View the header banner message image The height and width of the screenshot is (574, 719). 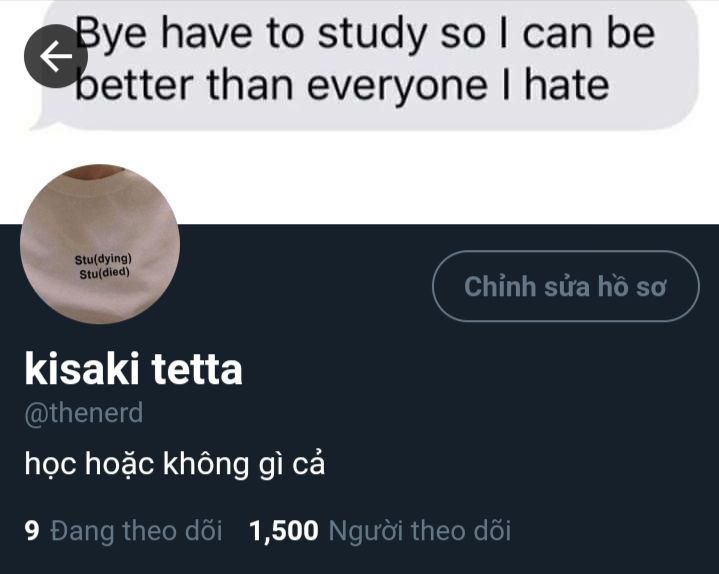pos(360,112)
